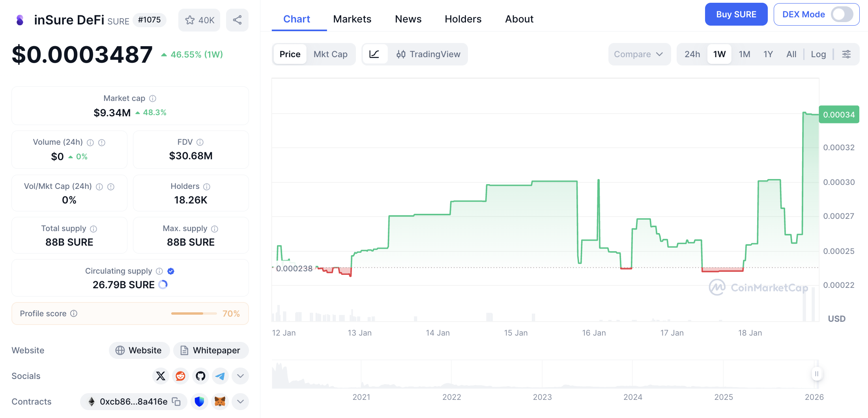868x418 pixels.
Task: Open chart settings sliders icon
Action: 846,54
